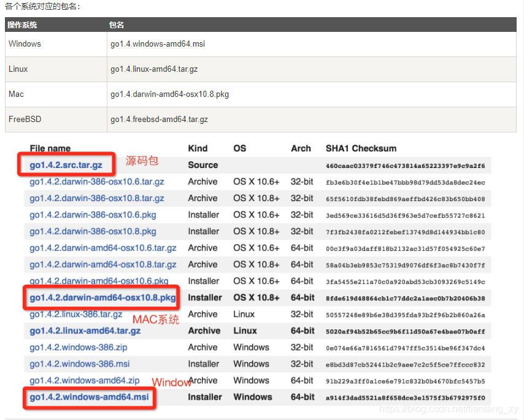Select checksum starting with 58a04b3eb985
The height and width of the screenshot is (420, 524).
pos(406,265)
